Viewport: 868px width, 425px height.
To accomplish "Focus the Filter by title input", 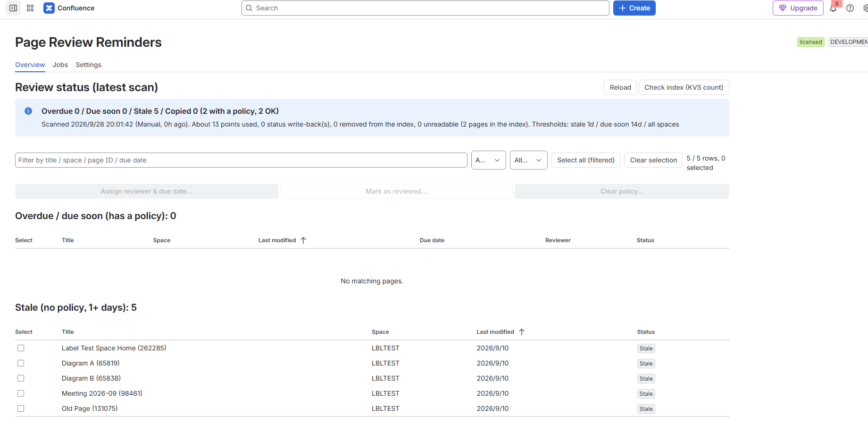I will pyautogui.click(x=241, y=160).
